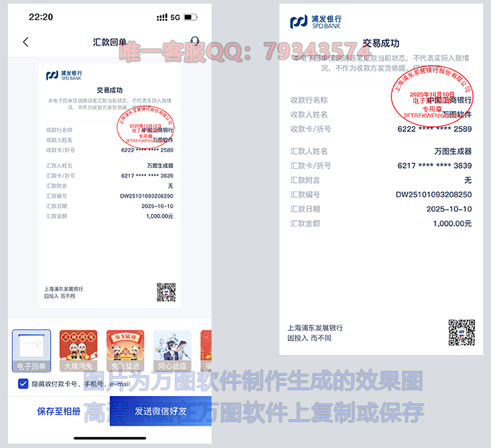Click 汇款编号 DW25101093208250 on enlarged receipt

(433, 195)
